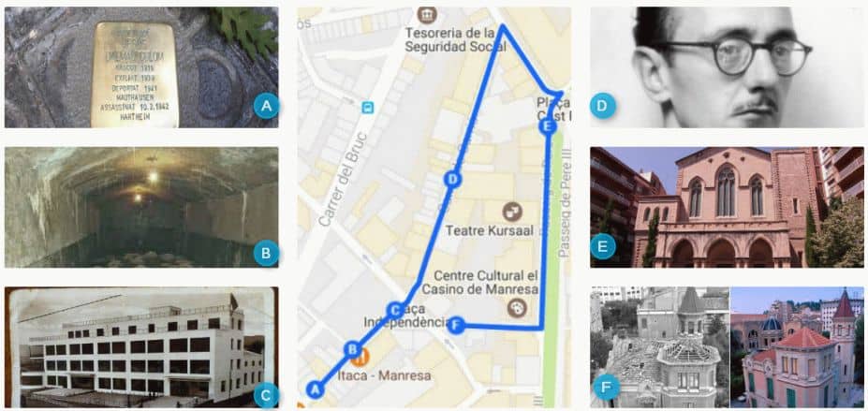Image resolution: width=868 pixels, height=411 pixels.
Task: Click map marker C near Plaça Independència
Action: pyautogui.click(x=395, y=309)
